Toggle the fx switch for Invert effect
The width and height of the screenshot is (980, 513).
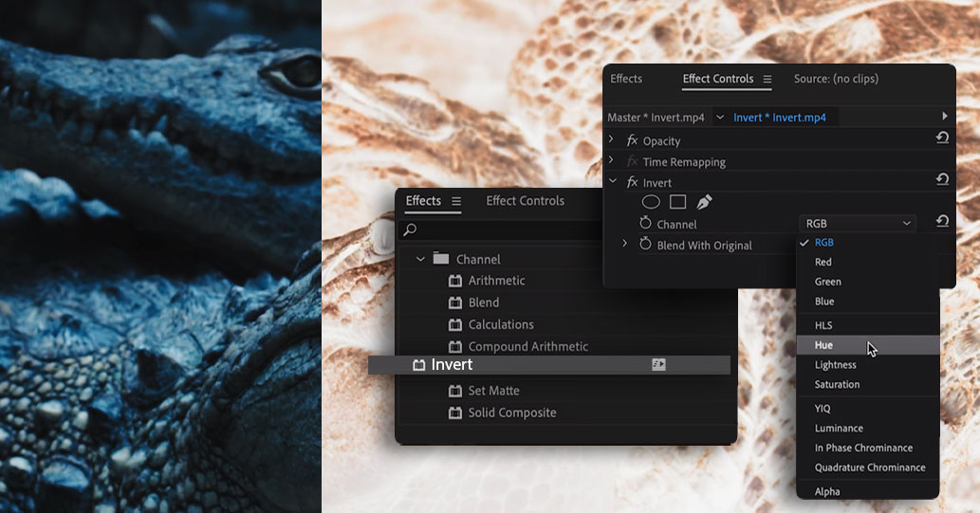point(632,182)
